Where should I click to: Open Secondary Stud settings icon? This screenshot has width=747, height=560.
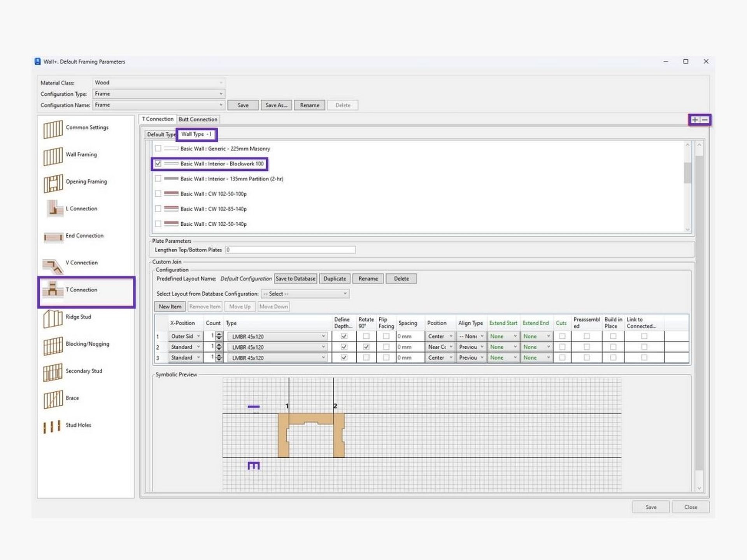pyautogui.click(x=53, y=373)
